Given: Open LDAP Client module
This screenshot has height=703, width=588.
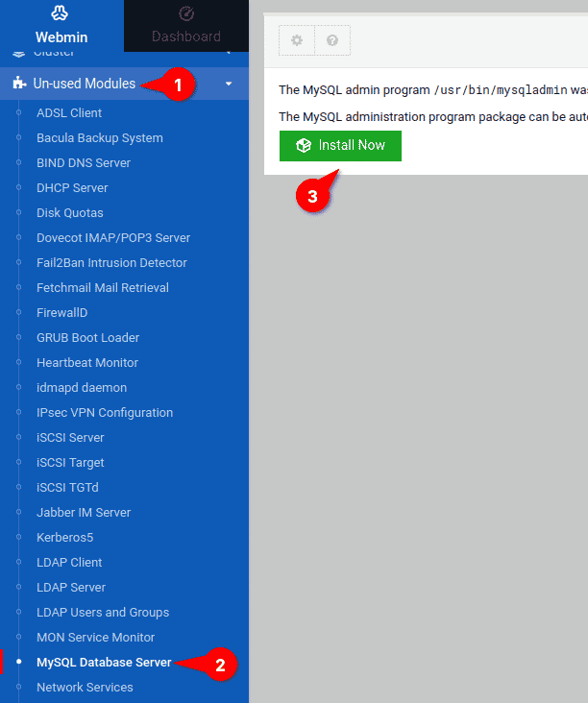Looking at the screenshot, I should [x=69, y=562].
